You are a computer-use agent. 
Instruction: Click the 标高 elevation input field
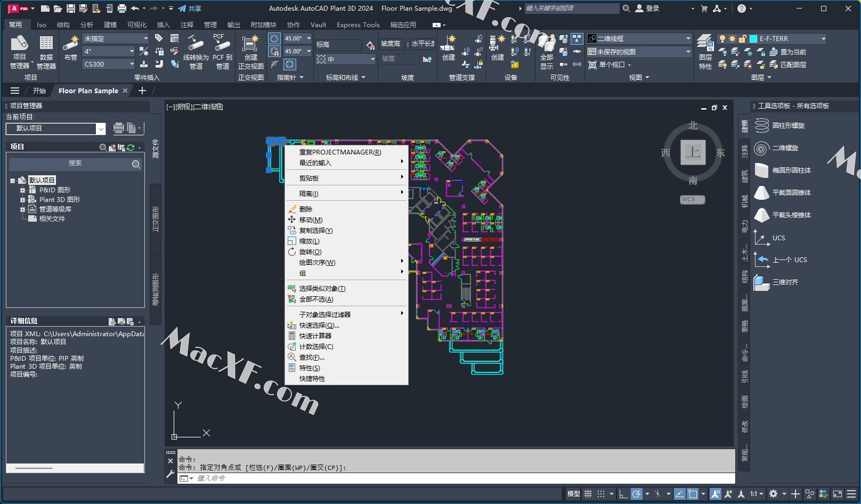tap(338, 45)
